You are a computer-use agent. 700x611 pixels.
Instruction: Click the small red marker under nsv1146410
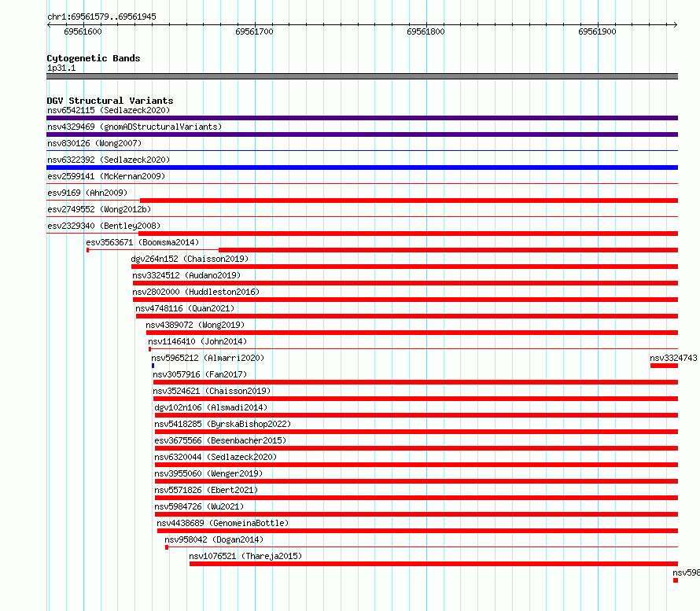point(149,349)
